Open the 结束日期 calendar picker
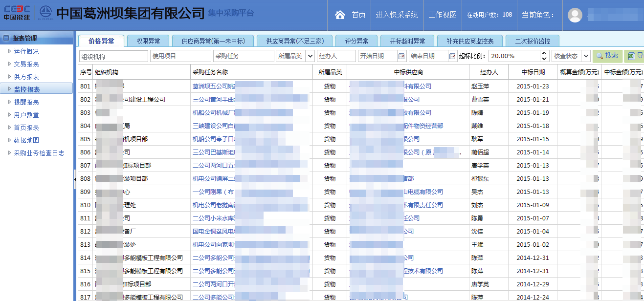Image resolution: width=644 pixels, height=301 pixels. click(452, 56)
